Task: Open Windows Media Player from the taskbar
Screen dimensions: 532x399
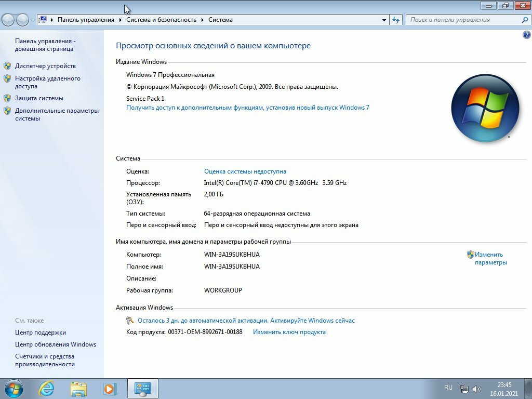Action: (x=110, y=389)
